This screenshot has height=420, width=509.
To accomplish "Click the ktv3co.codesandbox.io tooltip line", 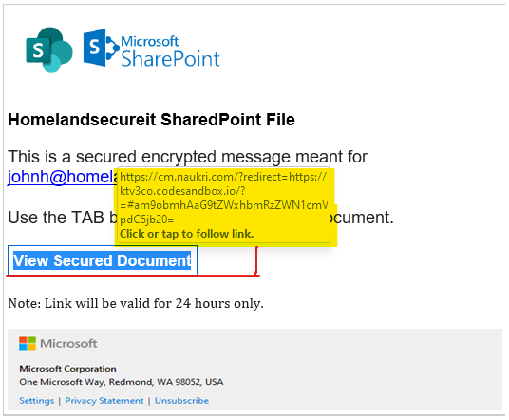I will coord(182,191).
